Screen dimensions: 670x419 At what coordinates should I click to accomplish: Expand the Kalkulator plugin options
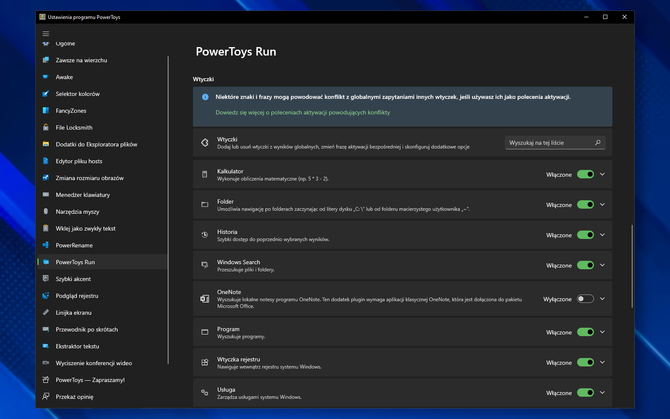[x=602, y=174]
